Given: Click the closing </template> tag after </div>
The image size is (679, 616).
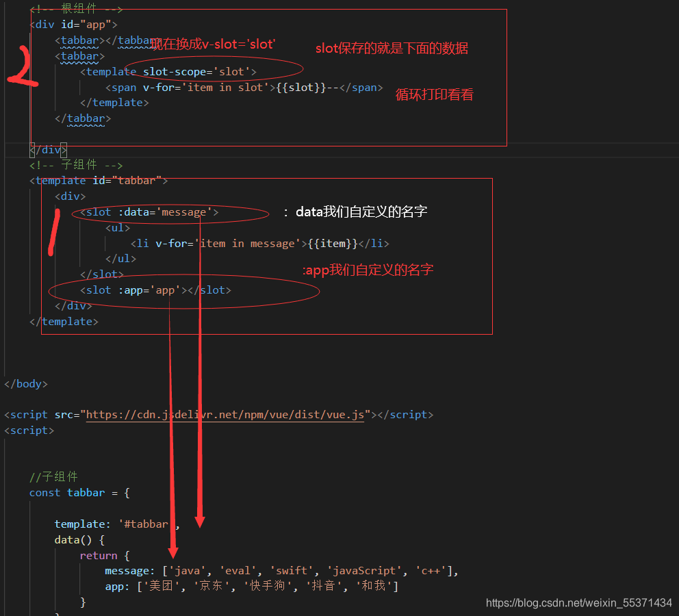Looking at the screenshot, I should click(x=64, y=322).
